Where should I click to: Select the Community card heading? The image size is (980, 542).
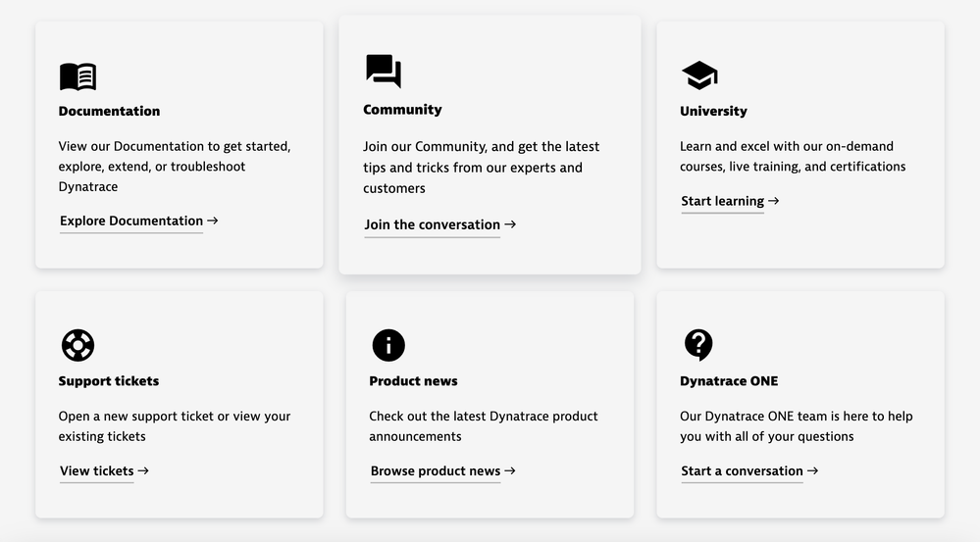pos(402,110)
